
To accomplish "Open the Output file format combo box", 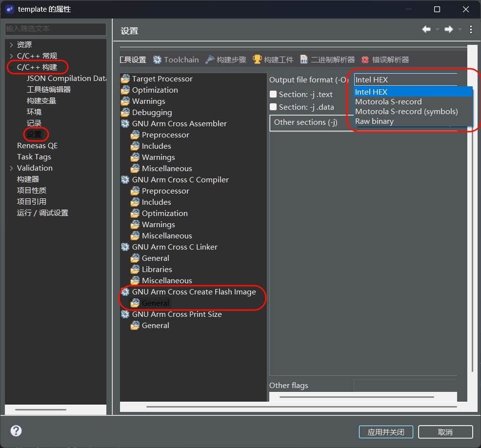I will click(405, 80).
